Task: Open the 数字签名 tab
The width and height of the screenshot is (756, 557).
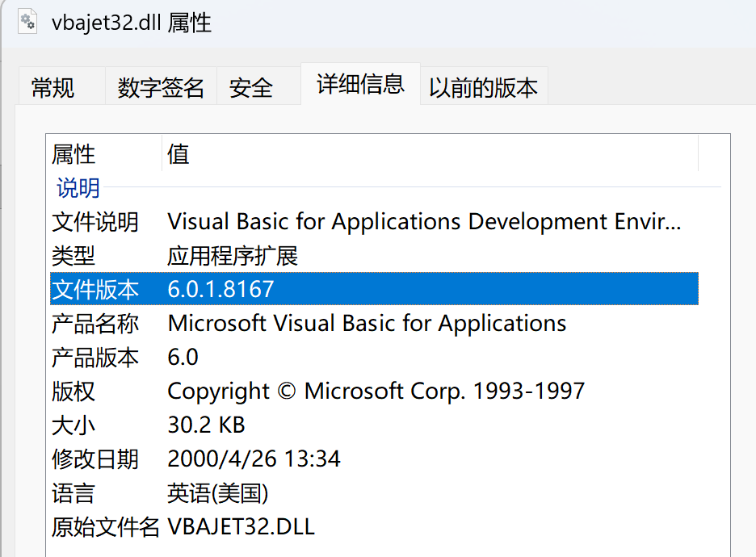Action: click(161, 87)
